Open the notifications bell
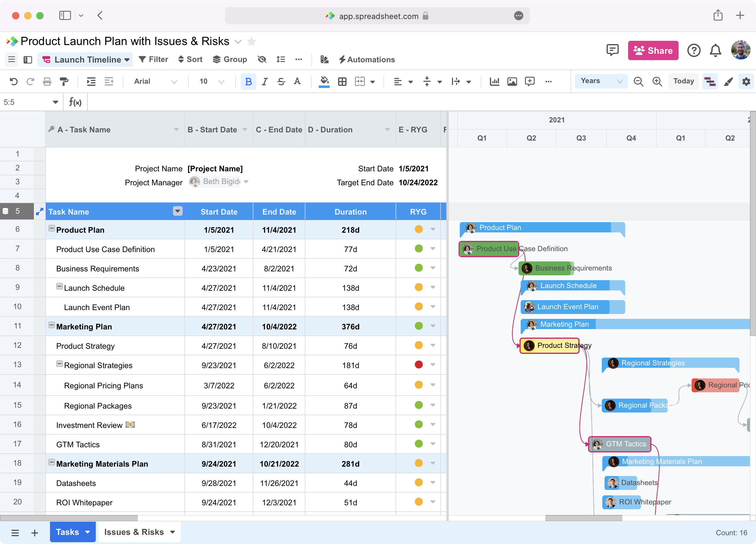Viewport: 756px width, 544px height. (x=715, y=51)
